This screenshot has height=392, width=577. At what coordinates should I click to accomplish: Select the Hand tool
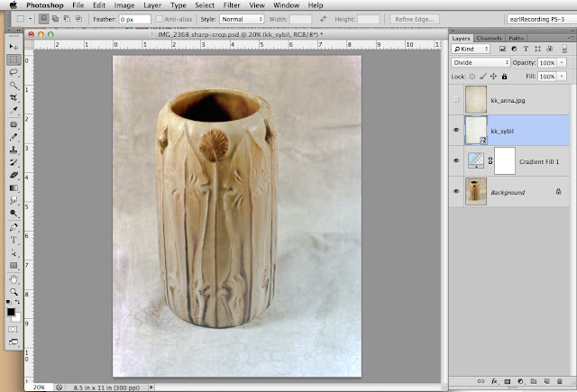click(14, 279)
